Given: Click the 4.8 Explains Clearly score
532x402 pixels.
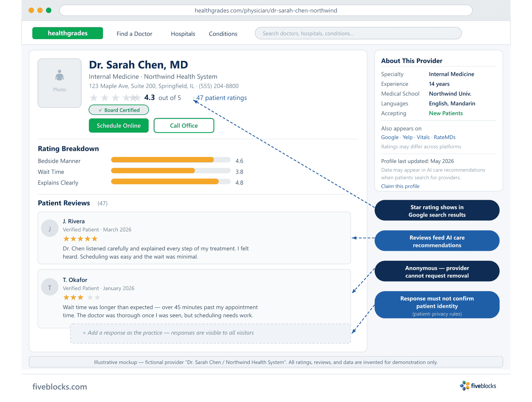Looking at the screenshot, I should [239, 182].
